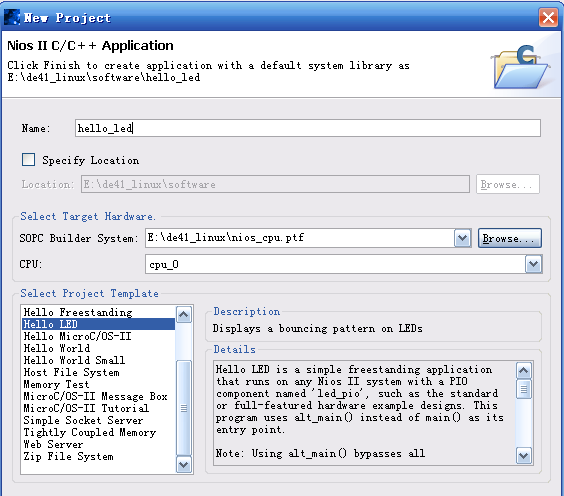Close the New Project dialog
The height and width of the screenshot is (496, 564).
click(x=548, y=17)
